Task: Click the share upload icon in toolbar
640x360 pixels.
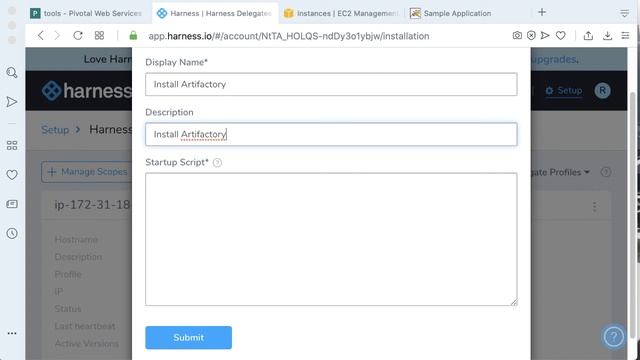Action: tap(588, 36)
